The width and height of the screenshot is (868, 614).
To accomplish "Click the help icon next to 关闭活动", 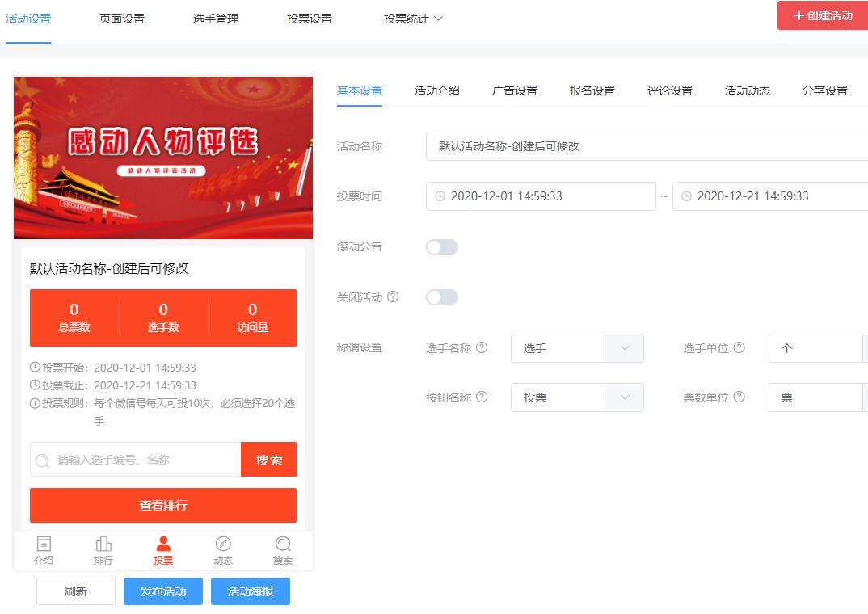I will click(x=393, y=297).
